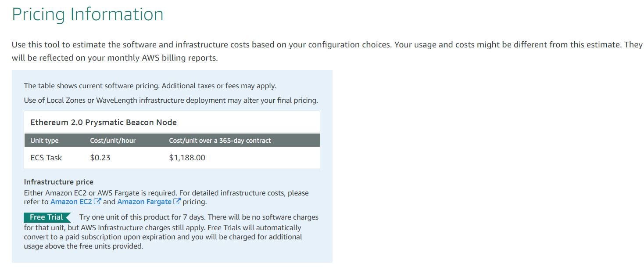Click the green Free Trial badge
Image resolution: width=644 pixels, height=271 pixels.
pos(47,217)
